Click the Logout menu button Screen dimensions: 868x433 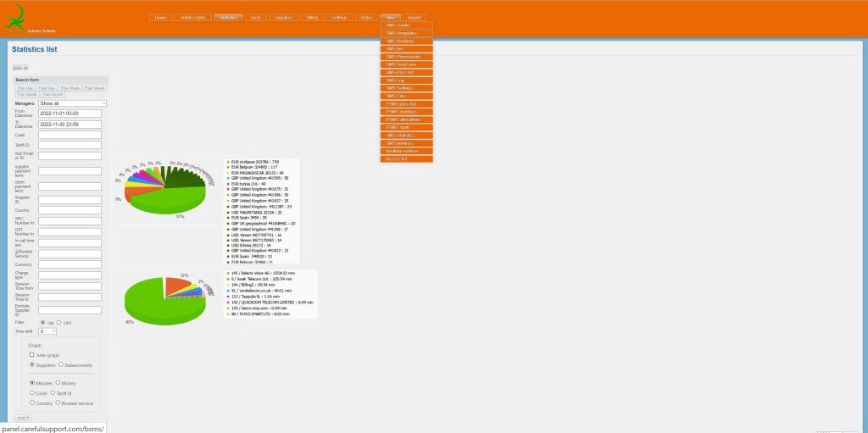[414, 17]
